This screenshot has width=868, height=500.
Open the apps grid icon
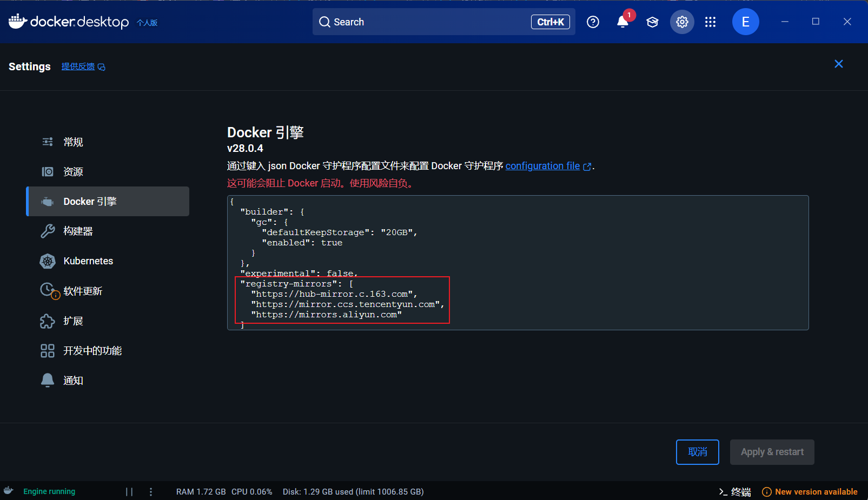click(710, 22)
